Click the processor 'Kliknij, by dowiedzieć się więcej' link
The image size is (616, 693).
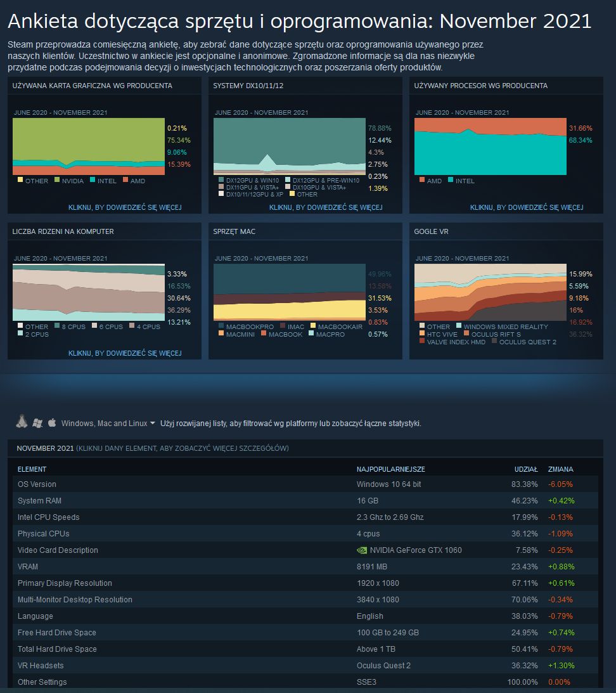[x=526, y=207]
